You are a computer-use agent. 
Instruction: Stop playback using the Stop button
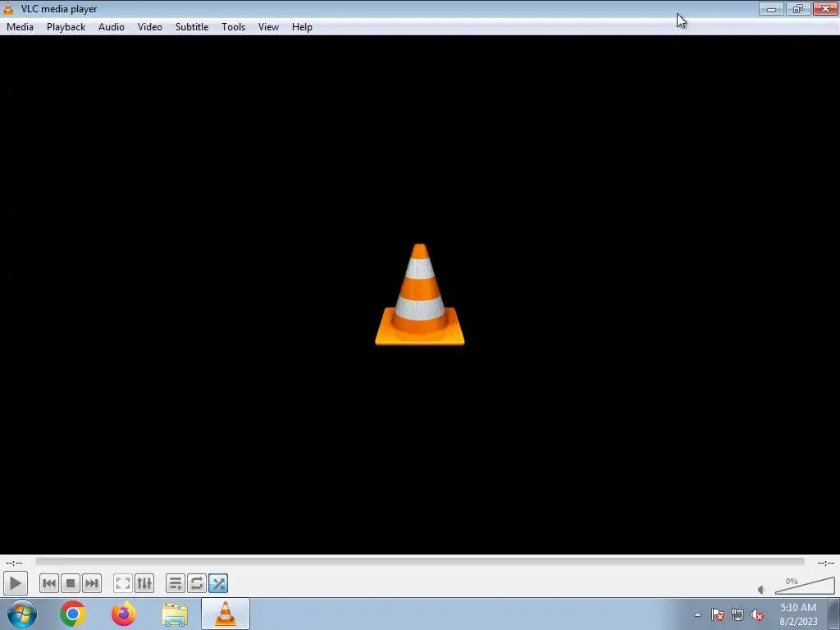click(x=71, y=583)
